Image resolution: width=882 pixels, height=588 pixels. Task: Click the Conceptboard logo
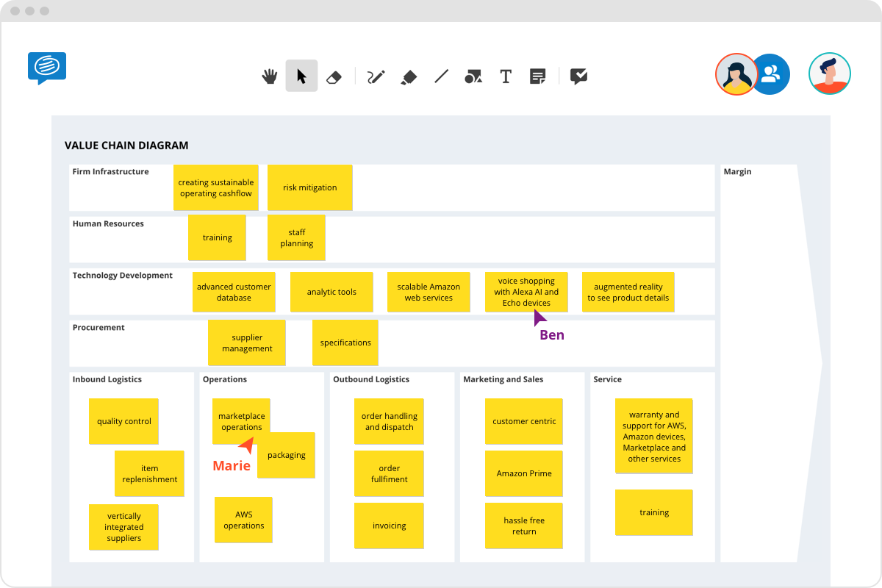[x=47, y=68]
